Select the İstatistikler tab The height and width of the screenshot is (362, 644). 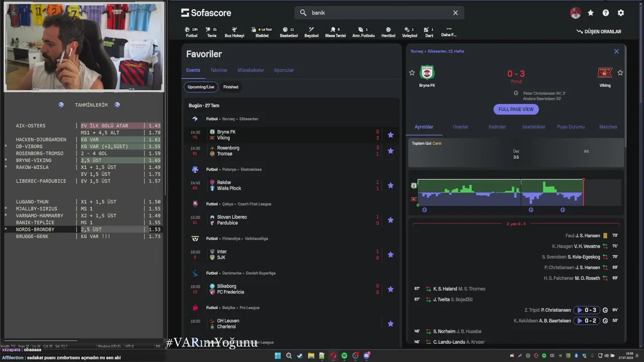[534, 127]
